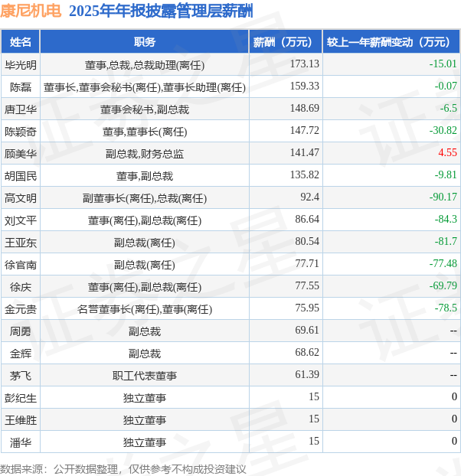
Task: Click the change value -90.17
Action: [x=443, y=197]
